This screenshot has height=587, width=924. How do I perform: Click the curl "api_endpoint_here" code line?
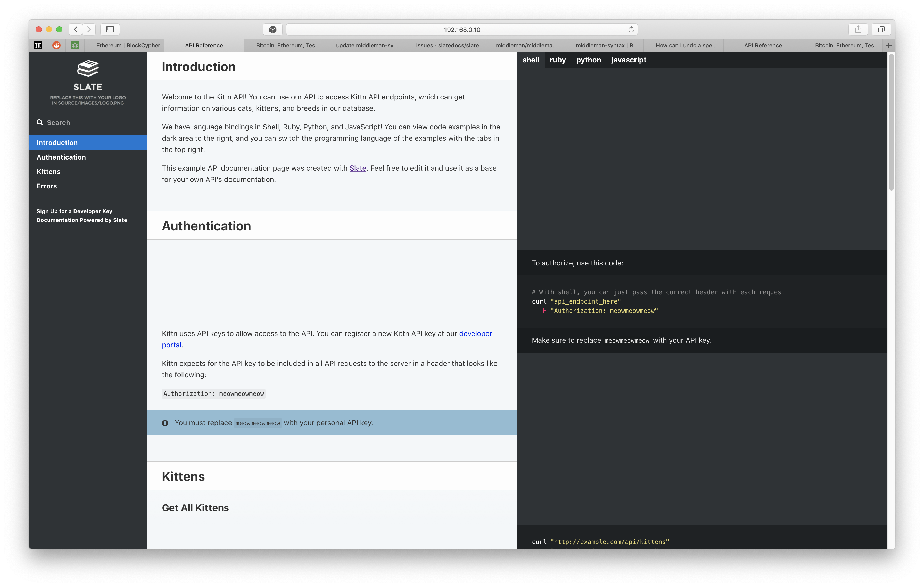(x=576, y=301)
